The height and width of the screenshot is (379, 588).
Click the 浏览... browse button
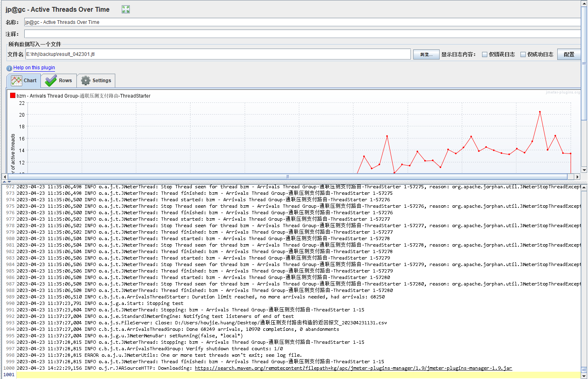(x=426, y=54)
